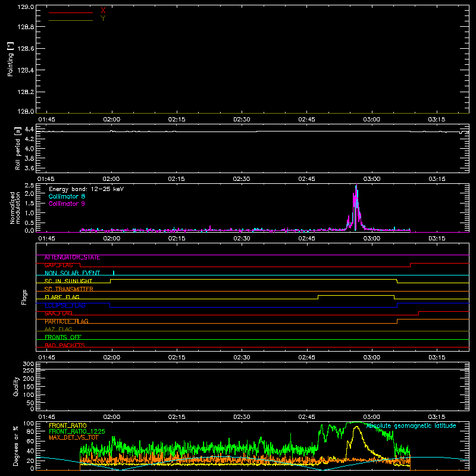Viewport: 476px width, 476px height.
Task: Select the PARTICLE_FLAG label
Action: pyautogui.click(x=67, y=321)
